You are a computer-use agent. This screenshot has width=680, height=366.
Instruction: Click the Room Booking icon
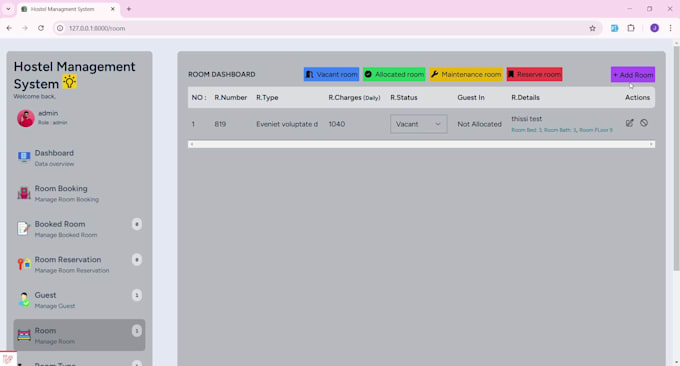tap(24, 193)
